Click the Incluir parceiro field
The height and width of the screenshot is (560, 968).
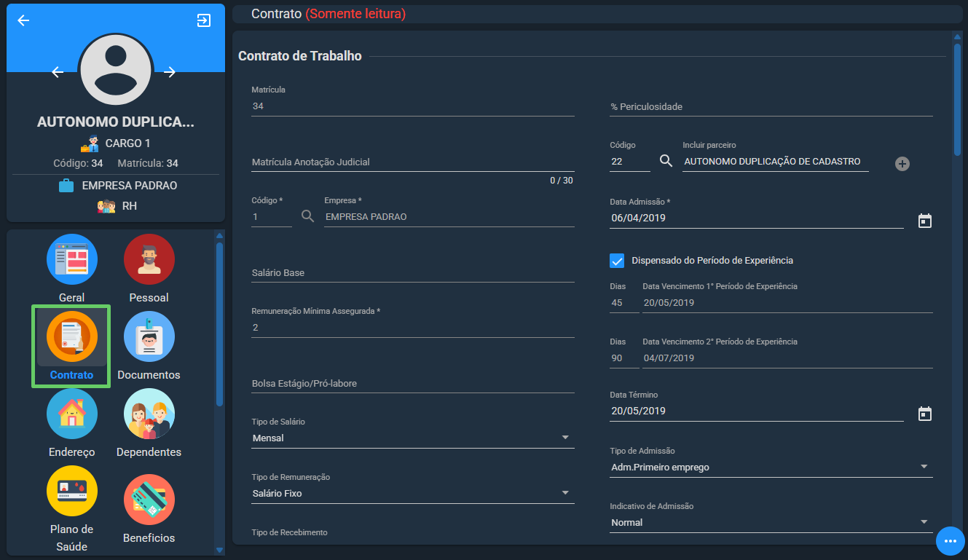pos(776,162)
